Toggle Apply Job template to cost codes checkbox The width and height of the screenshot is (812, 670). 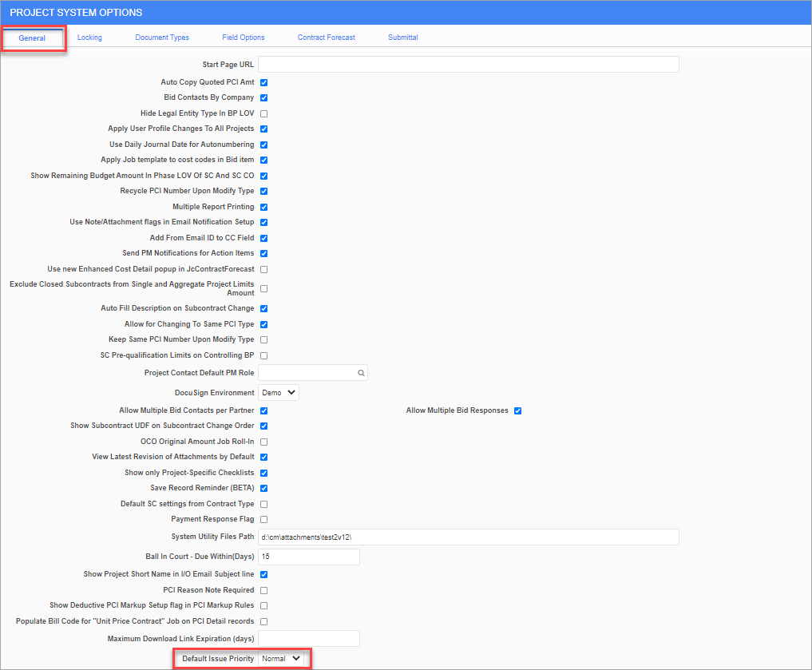click(264, 160)
